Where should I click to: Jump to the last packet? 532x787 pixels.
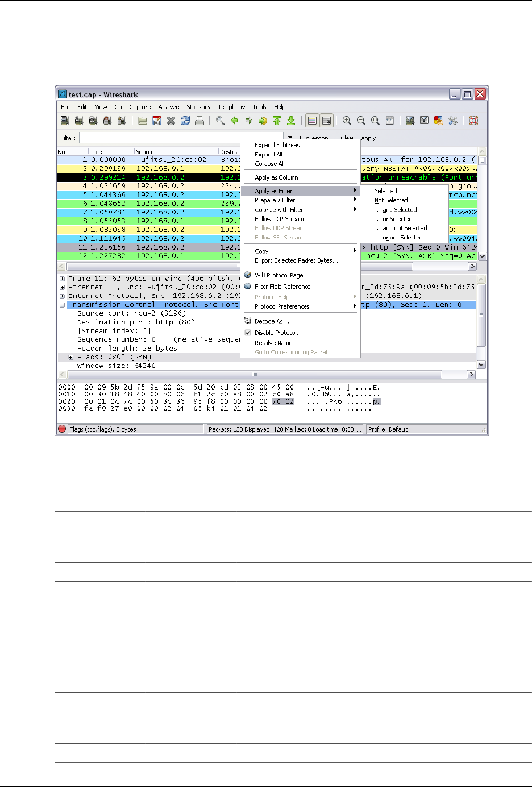(291, 121)
